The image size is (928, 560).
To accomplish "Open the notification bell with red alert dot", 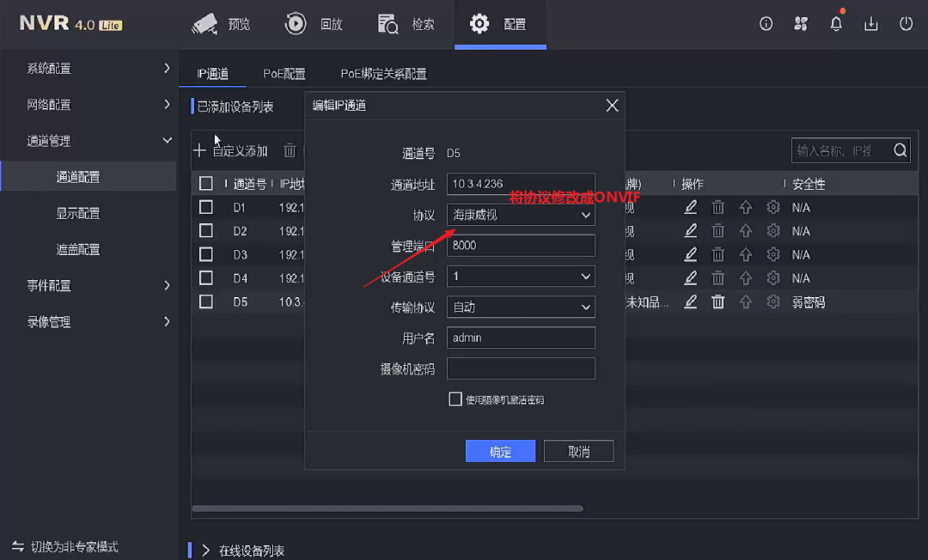I will point(835,24).
